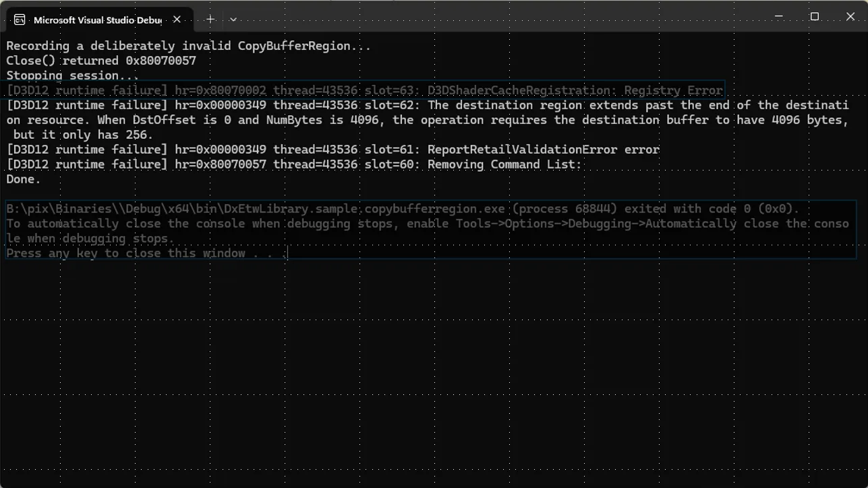Image resolution: width=868 pixels, height=488 pixels.
Task: Click the line 'Recording a deliberately invalid CopyBufferRegion...'
Action: point(189,46)
